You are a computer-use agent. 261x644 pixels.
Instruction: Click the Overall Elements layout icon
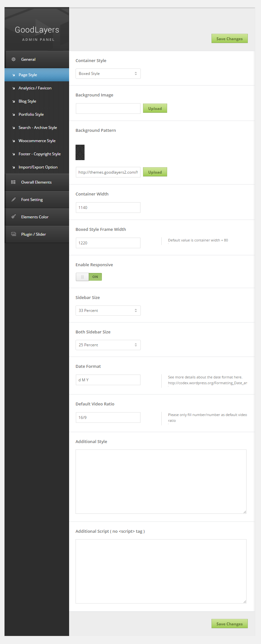click(14, 182)
